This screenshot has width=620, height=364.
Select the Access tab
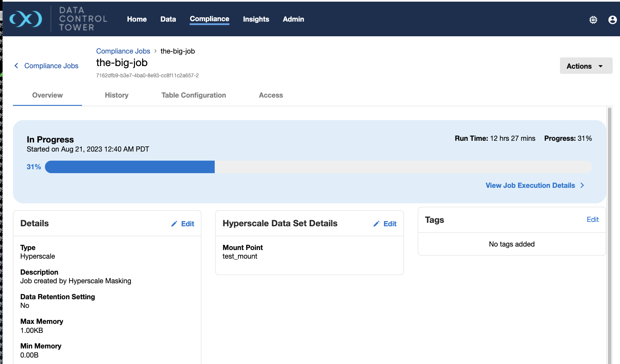271,95
